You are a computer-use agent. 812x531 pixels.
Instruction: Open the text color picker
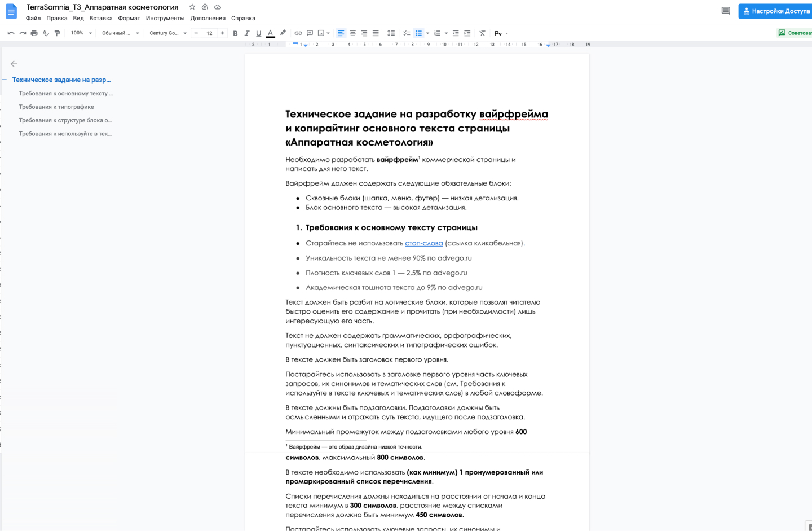(270, 33)
